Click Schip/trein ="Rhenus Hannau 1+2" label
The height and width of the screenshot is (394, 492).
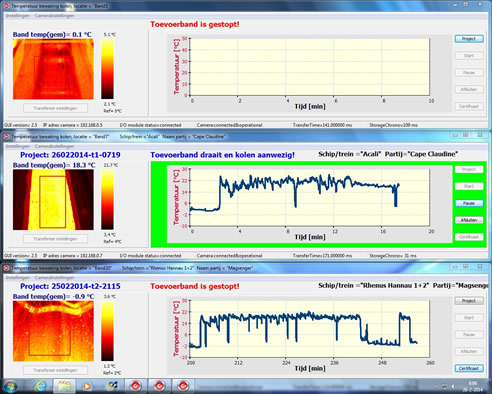[374, 285]
